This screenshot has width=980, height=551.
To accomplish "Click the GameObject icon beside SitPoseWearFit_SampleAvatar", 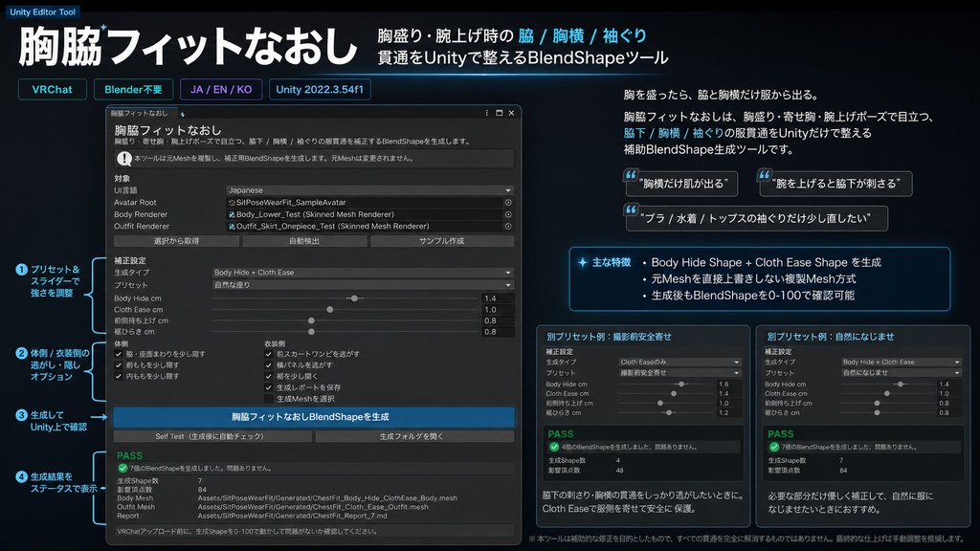I will 232,203.
